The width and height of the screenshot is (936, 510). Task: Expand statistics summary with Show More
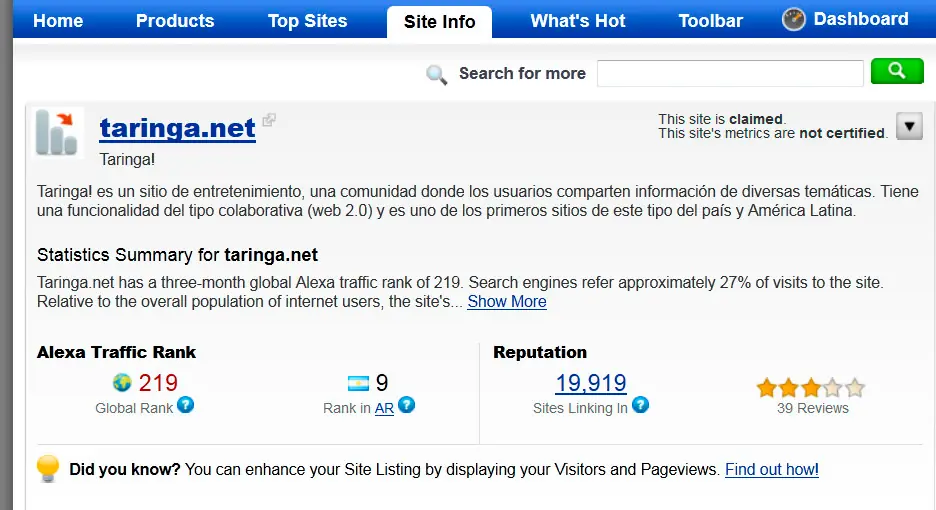507,301
